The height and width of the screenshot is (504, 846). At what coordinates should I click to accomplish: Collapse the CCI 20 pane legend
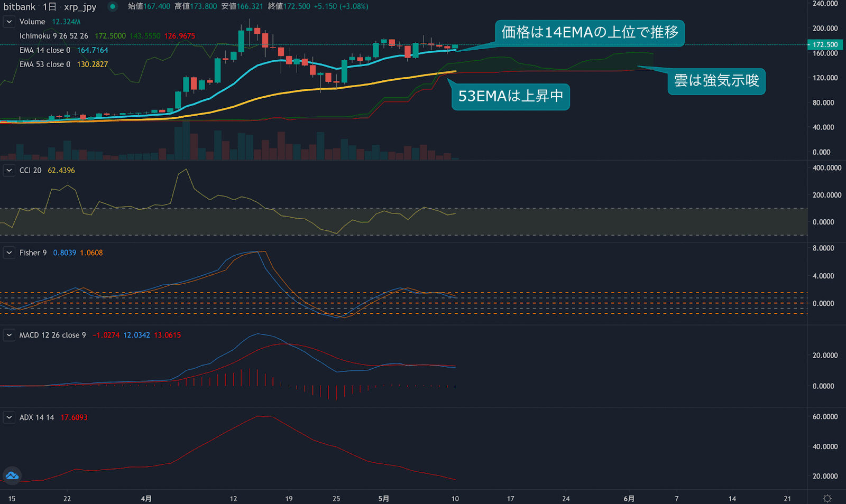tap(8, 170)
